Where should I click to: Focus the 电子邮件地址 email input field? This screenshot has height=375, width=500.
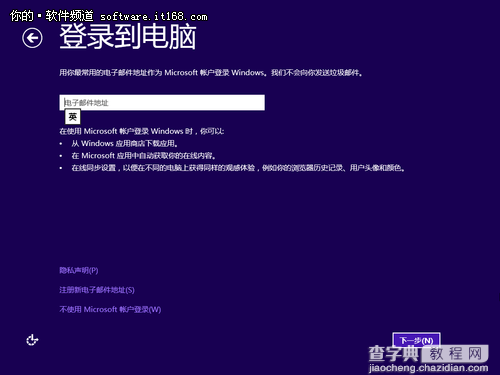point(162,102)
